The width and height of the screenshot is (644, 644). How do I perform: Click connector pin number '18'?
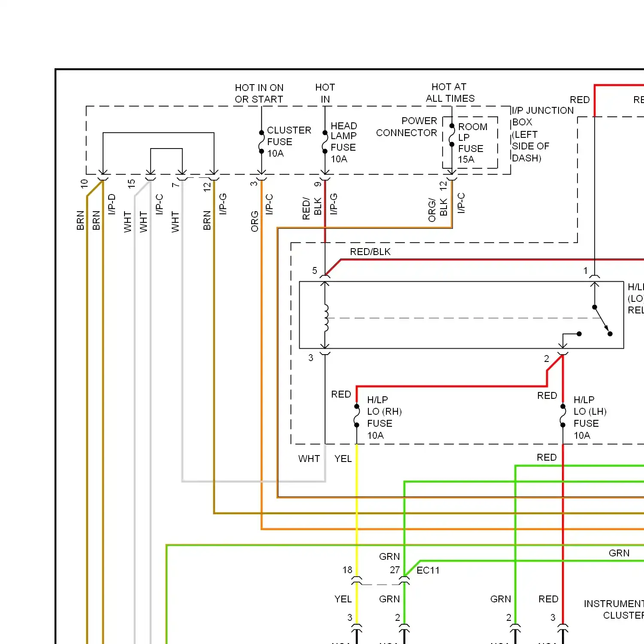347,570
